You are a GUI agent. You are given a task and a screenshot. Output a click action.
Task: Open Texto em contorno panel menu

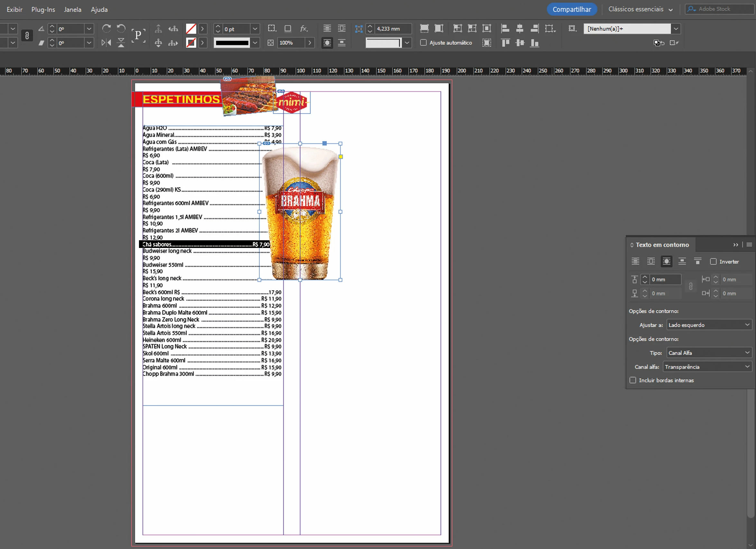749,245
